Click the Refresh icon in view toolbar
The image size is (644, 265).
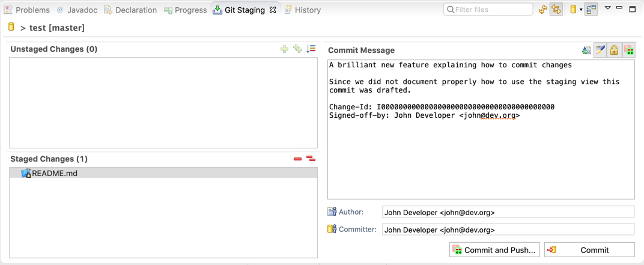tap(543, 10)
